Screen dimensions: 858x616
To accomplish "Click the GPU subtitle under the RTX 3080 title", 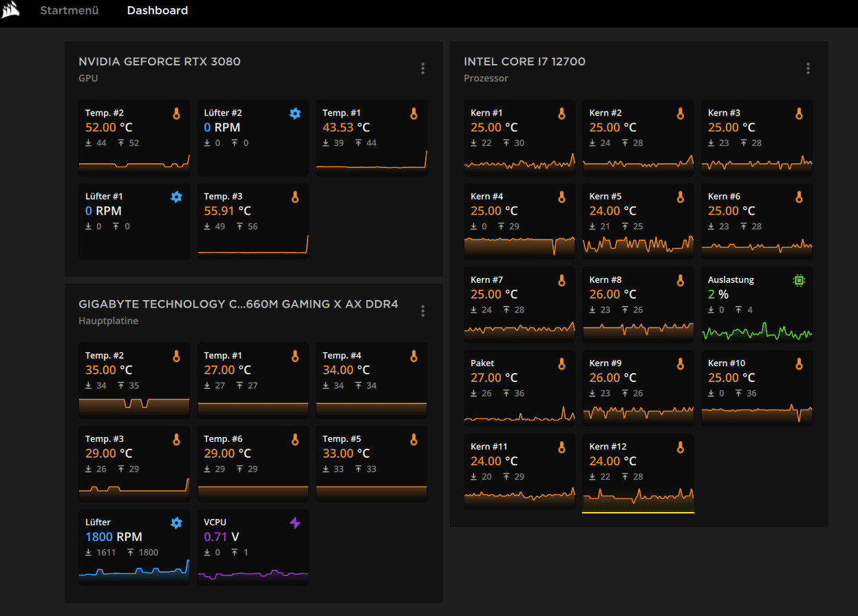I will point(88,78).
